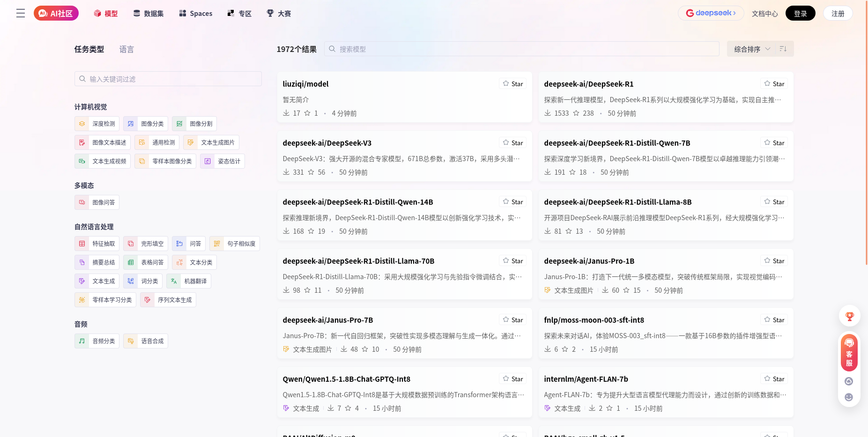Open 文档中心 link
This screenshot has width=868, height=437.
coord(764,14)
